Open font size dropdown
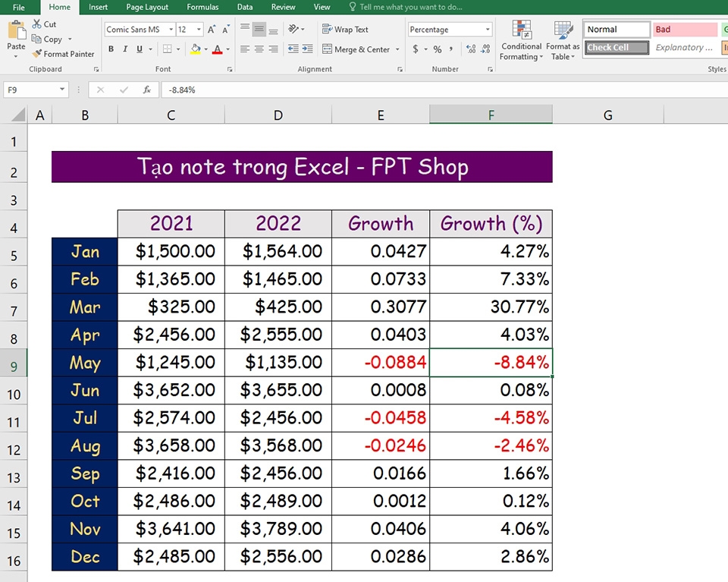This screenshot has width=728, height=582. click(199, 30)
